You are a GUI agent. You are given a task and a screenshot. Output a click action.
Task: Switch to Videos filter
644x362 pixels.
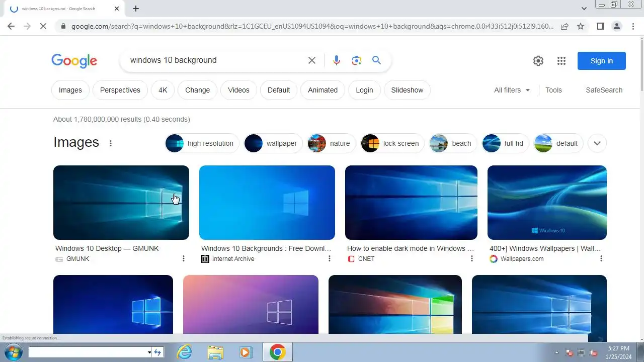[238, 90]
